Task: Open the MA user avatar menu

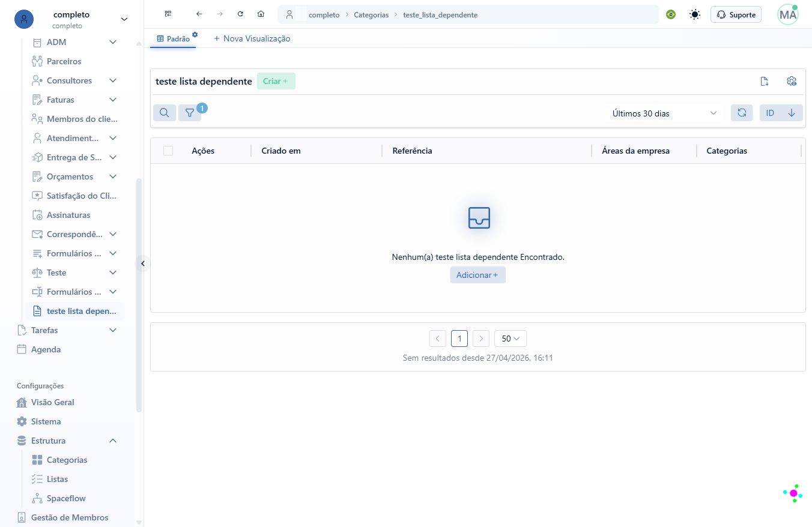Action: [788, 14]
